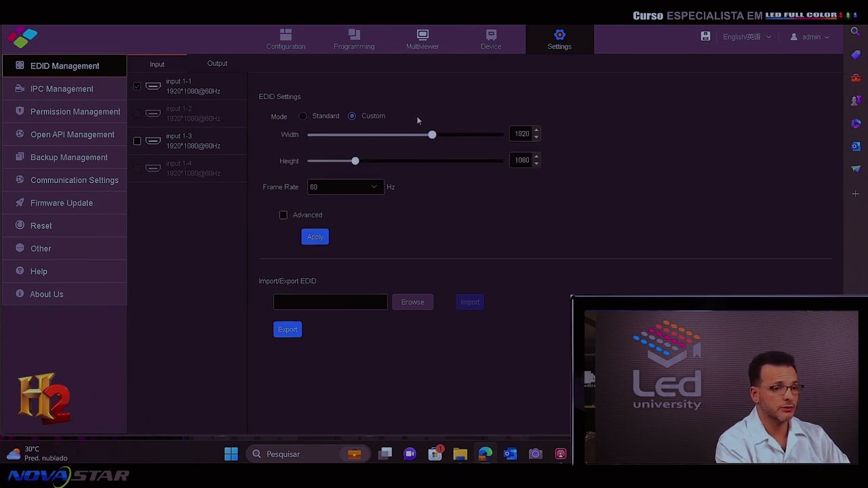
Task: Open the Outlook icon in browser sidebar
Action: [856, 146]
